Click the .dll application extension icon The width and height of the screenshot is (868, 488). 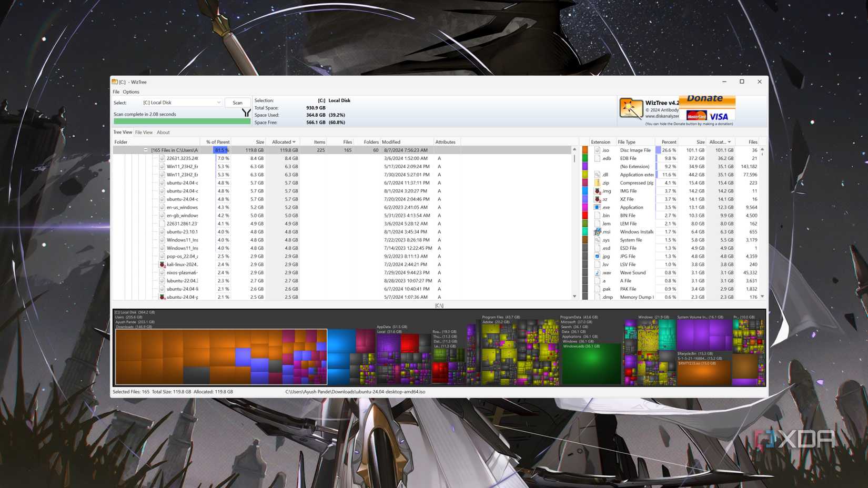click(x=597, y=175)
